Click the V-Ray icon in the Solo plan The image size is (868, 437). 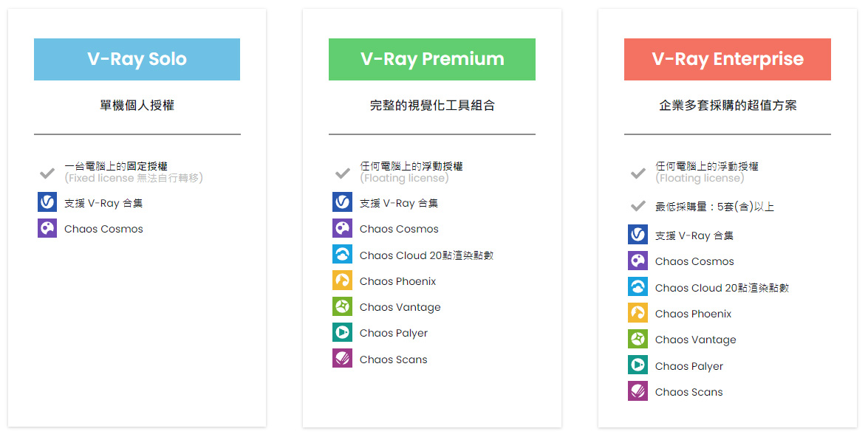tap(47, 202)
